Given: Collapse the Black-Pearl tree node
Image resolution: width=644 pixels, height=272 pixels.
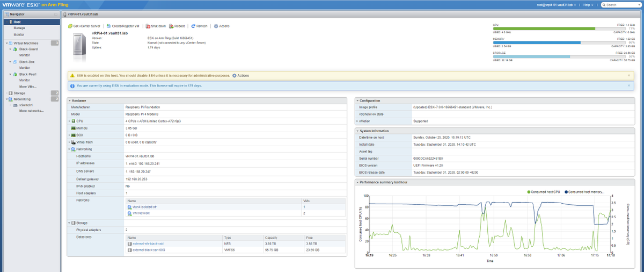Looking at the screenshot, I should click(x=10, y=74).
